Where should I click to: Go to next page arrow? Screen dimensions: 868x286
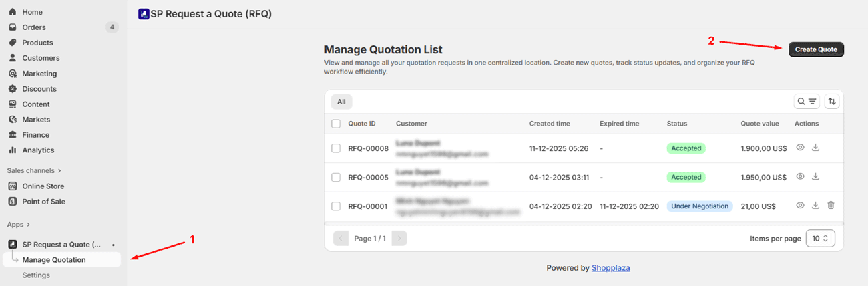(399, 238)
